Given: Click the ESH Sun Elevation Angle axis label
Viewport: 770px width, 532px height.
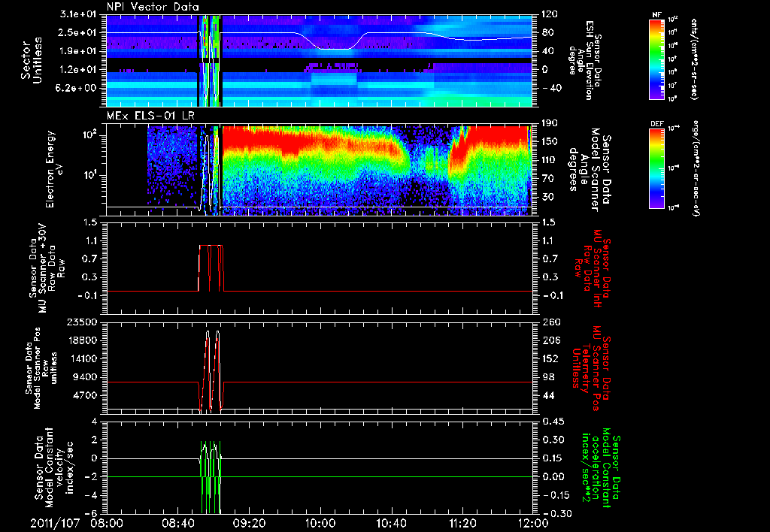Looking at the screenshot, I should point(584,60).
